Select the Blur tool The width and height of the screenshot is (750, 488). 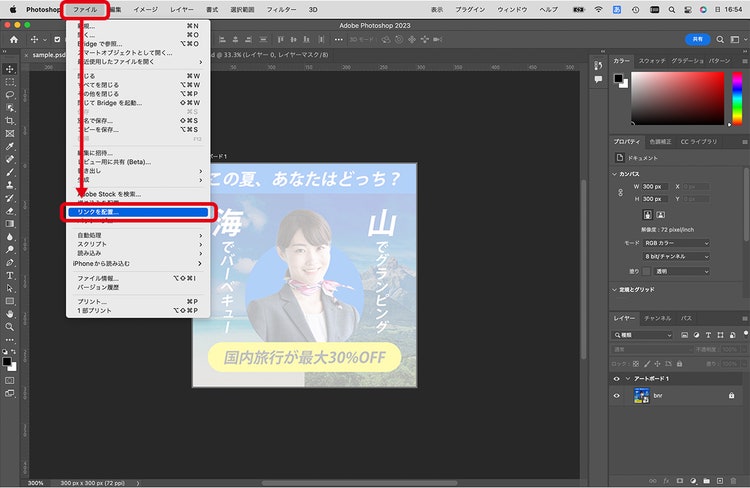pos(10,237)
